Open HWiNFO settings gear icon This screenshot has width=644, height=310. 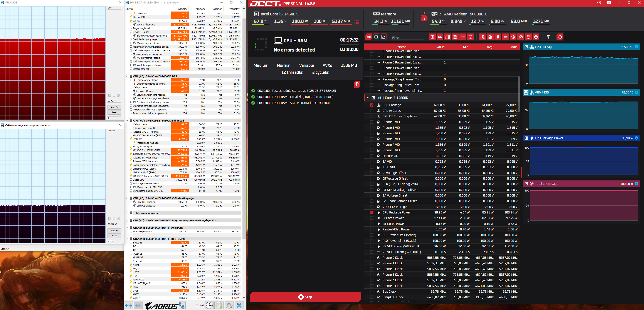229,305
